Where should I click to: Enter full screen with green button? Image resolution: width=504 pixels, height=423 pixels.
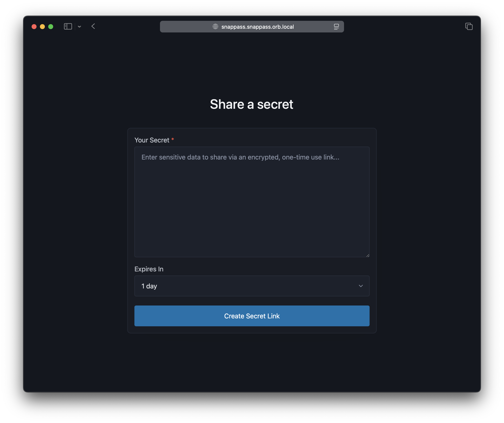[x=51, y=27]
